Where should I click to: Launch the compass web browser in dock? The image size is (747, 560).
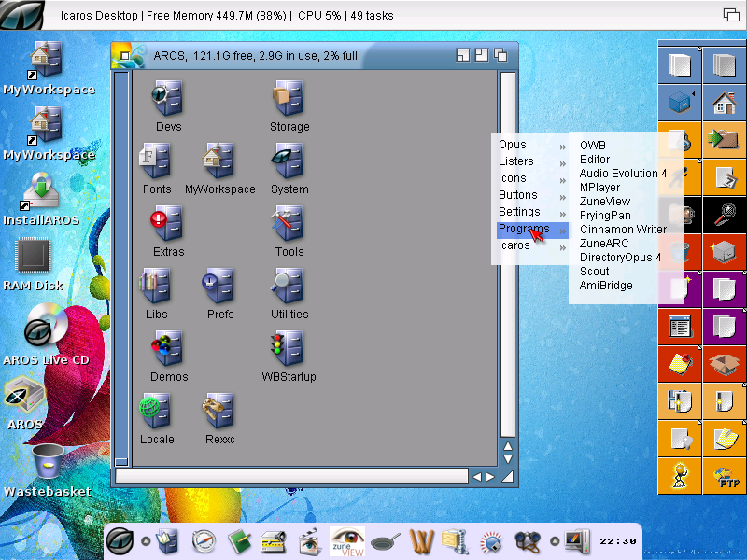[204, 542]
